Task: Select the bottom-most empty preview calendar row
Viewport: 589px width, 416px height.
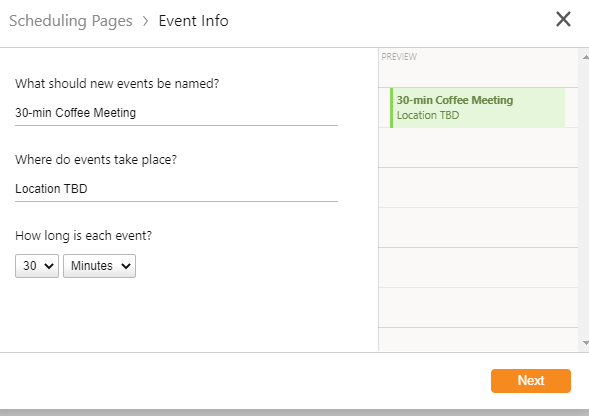Action: pos(478,339)
